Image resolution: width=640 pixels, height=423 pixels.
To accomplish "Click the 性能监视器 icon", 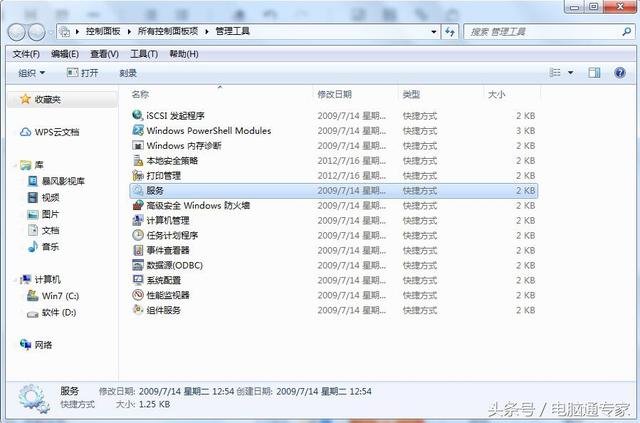I will (x=138, y=295).
